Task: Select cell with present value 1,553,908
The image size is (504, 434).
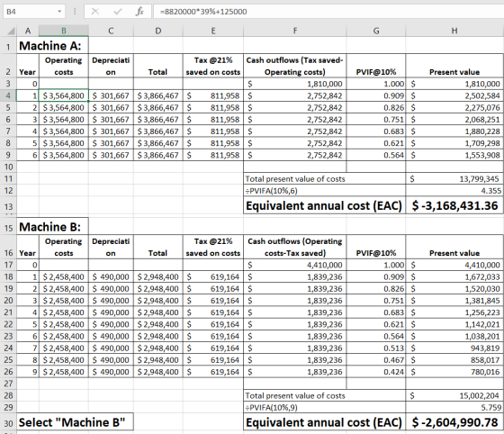Action: [x=454, y=155]
